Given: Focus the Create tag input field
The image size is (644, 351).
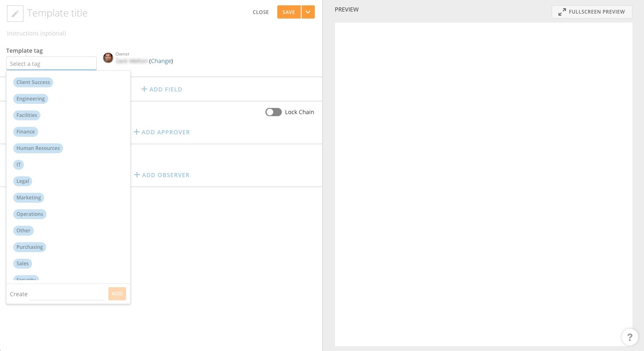Looking at the screenshot, I should tap(67, 294).
